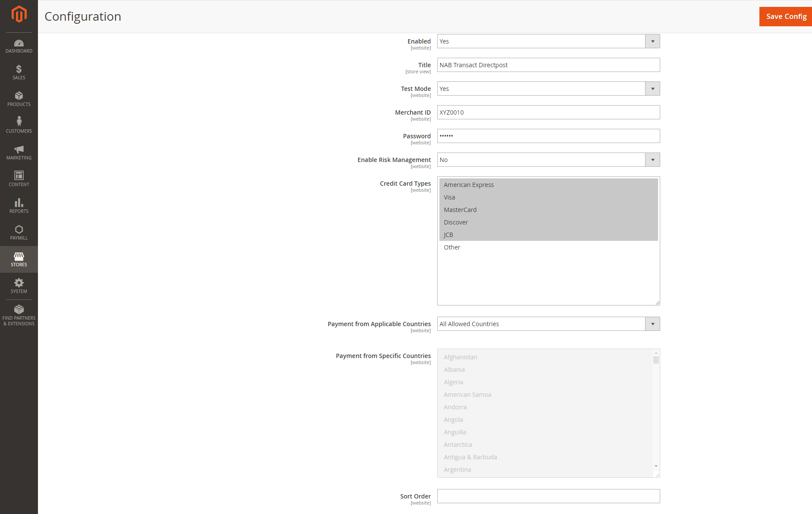Select American Samoa in countries list
812x514 pixels.
(x=546, y=395)
